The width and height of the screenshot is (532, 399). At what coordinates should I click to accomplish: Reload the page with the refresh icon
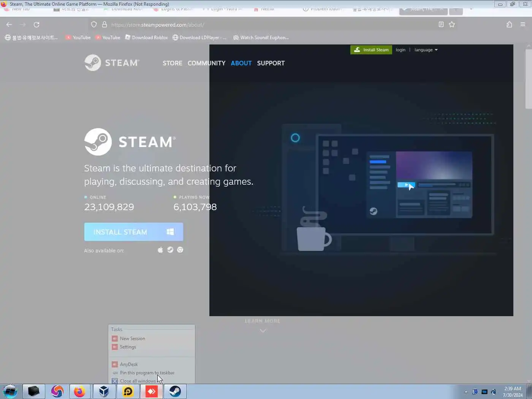coord(36,25)
